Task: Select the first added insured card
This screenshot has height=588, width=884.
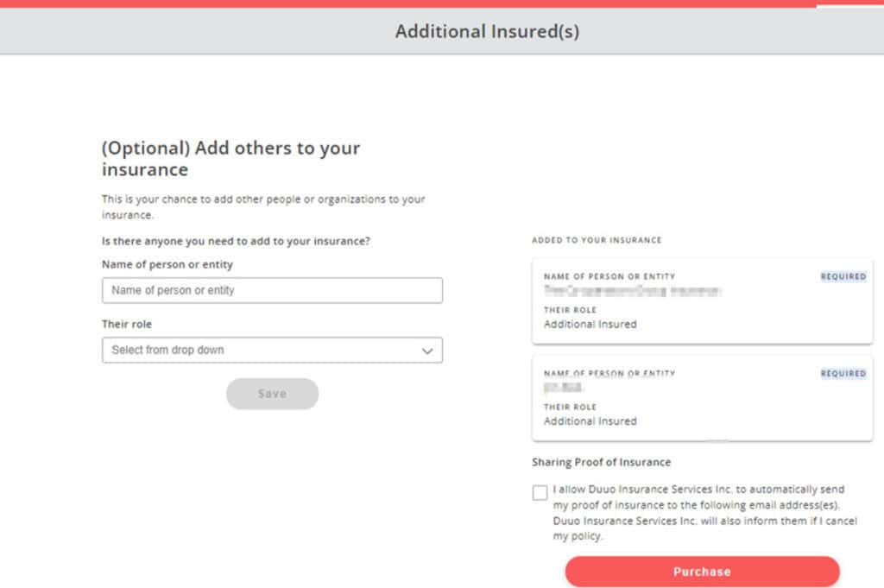Action: click(703, 301)
